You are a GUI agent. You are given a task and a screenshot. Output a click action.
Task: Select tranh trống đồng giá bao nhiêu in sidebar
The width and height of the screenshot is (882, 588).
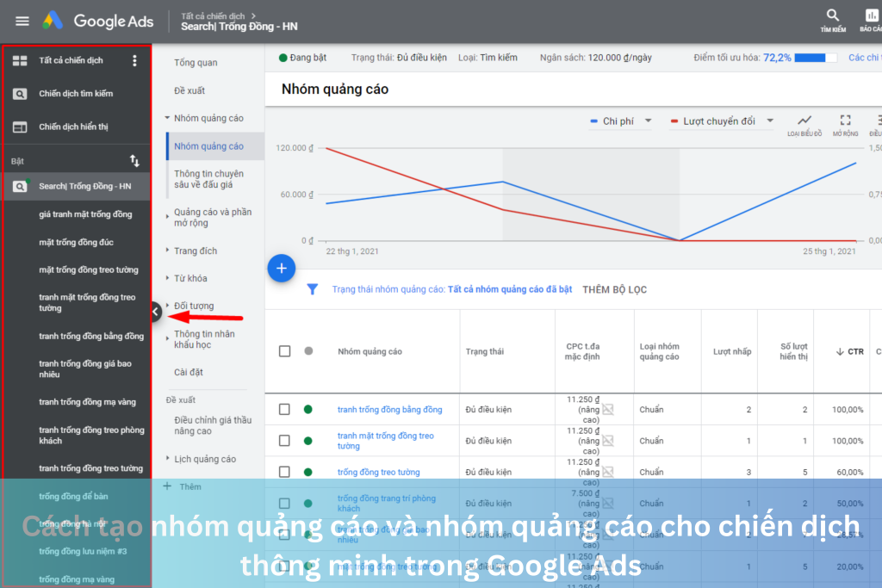pyautogui.click(x=85, y=368)
